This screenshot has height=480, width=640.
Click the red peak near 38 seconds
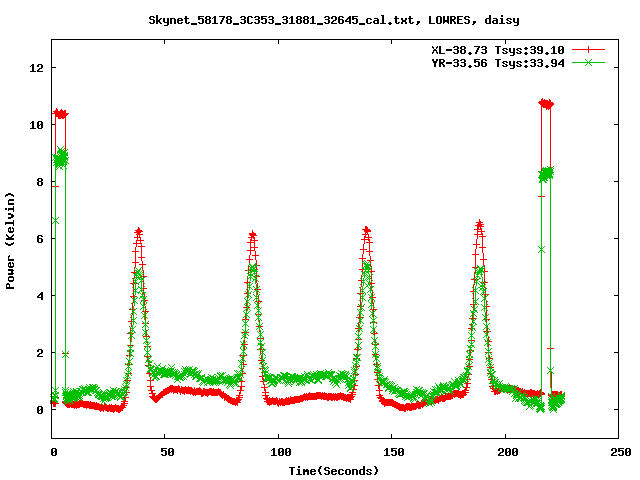pos(139,232)
